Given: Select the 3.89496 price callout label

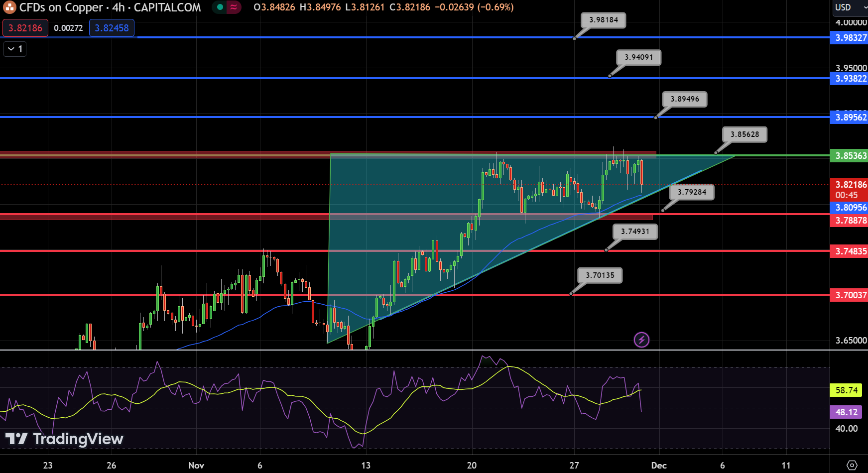Looking at the screenshot, I should point(685,99).
